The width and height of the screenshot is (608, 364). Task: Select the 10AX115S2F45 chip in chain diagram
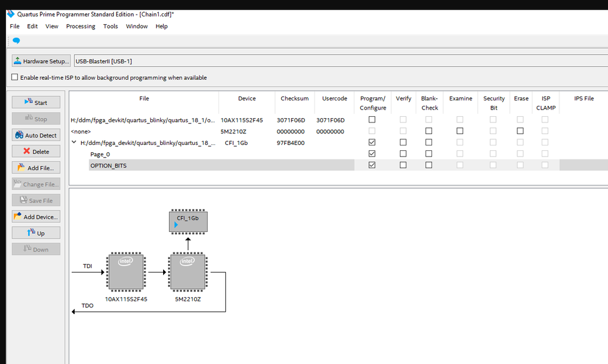(x=125, y=272)
